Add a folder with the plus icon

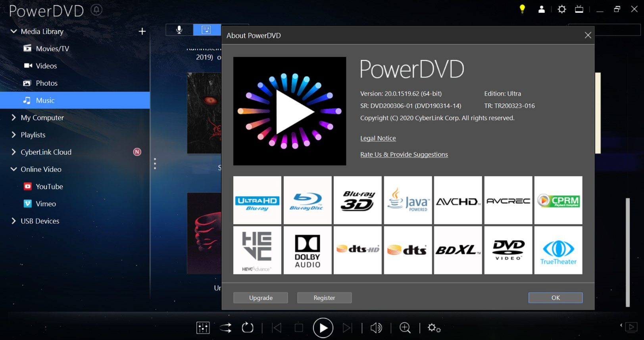(x=142, y=31)
